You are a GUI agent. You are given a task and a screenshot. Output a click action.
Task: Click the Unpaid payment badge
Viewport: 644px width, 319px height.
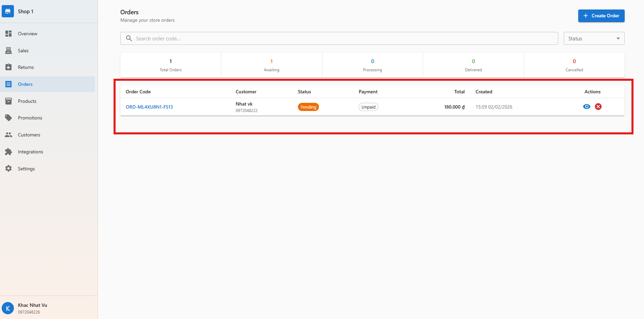(368, 107)
